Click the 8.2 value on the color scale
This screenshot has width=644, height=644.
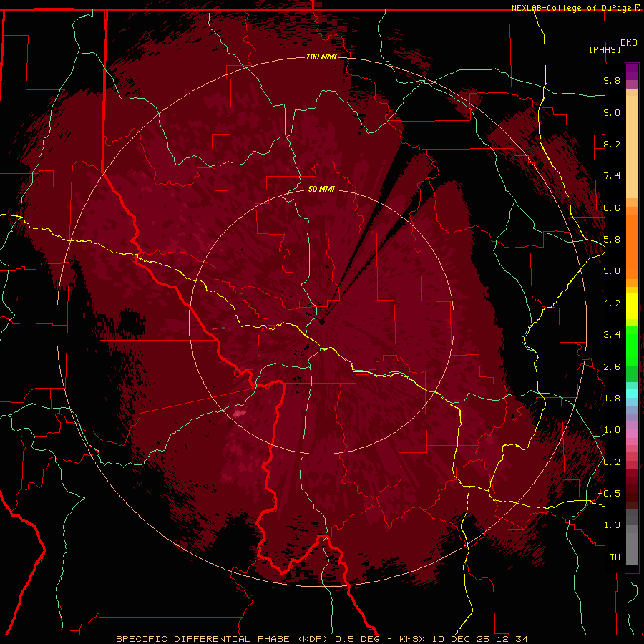612,144
